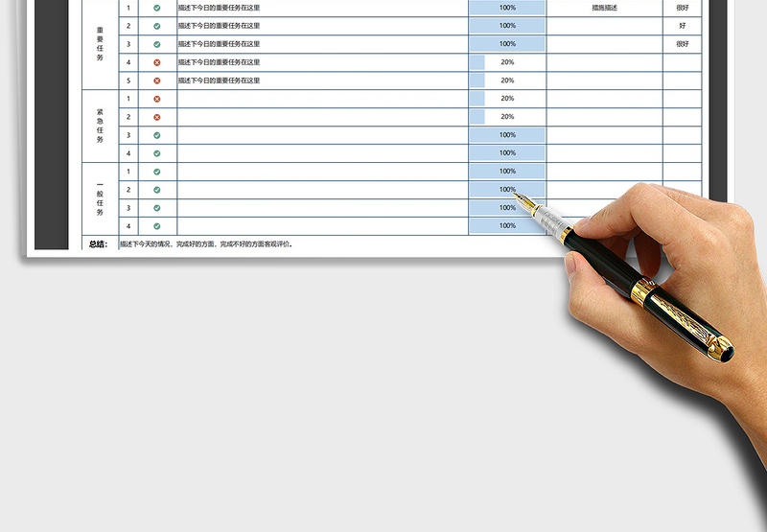
Task: Click the 好 rating cell in row 2
Action: pos(682,26)
